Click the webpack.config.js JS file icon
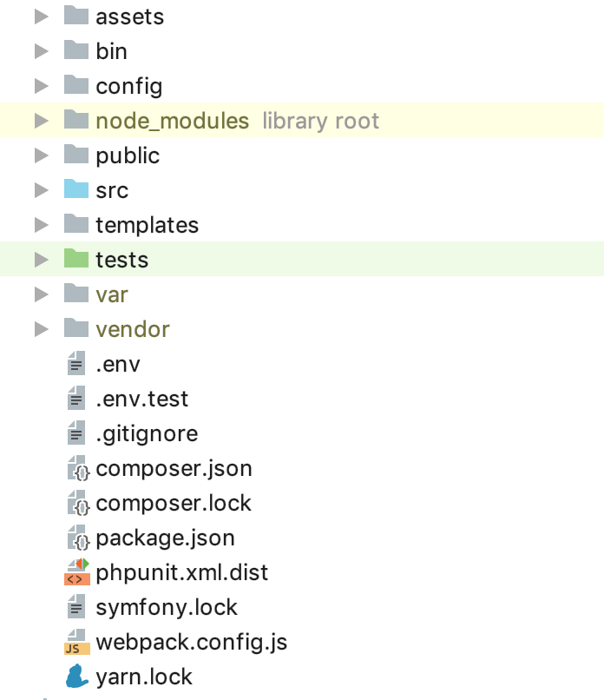604x700 pixels. click(x=77, y=642)
